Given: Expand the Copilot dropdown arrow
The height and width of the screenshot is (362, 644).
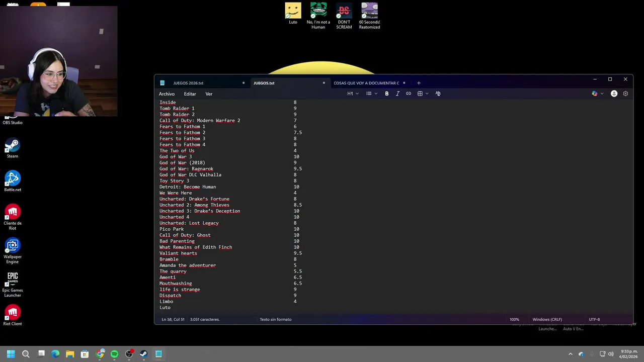Looking at the screenshot, I should tap(602, 94).
